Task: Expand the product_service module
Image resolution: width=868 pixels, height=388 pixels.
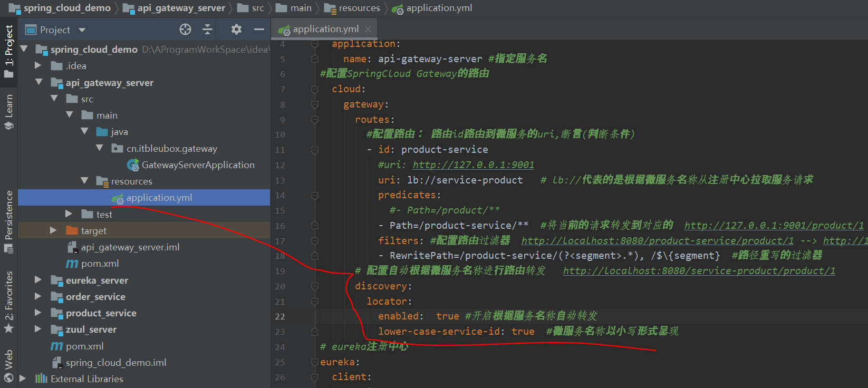Action: (x=38, y=313)
